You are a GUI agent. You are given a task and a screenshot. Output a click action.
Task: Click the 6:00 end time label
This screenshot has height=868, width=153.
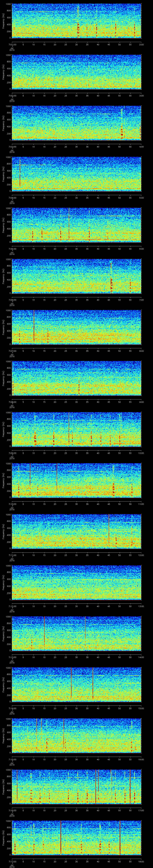[141, 249]
